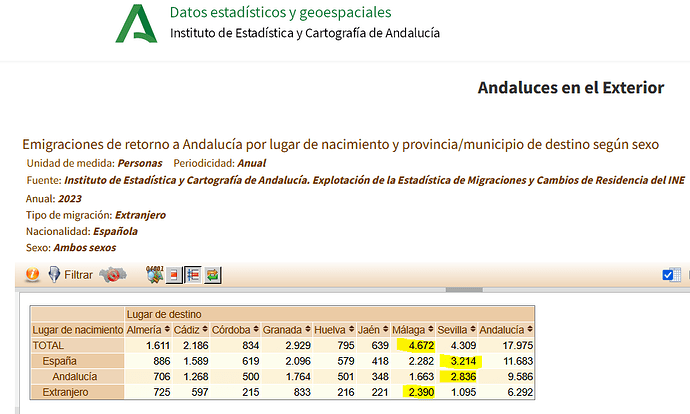Click the green swap-axes icon
This screenshot has width=690, height=414.
pos(213,274)
